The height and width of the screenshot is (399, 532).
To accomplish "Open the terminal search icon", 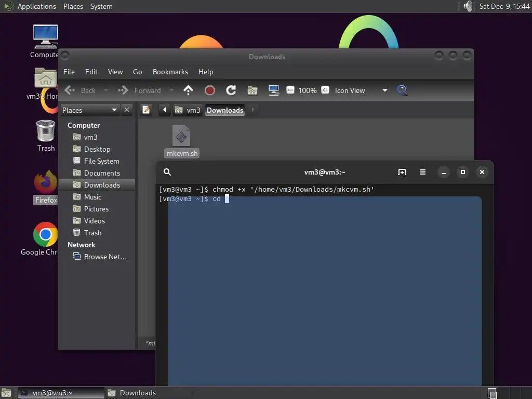I will 167,172.
